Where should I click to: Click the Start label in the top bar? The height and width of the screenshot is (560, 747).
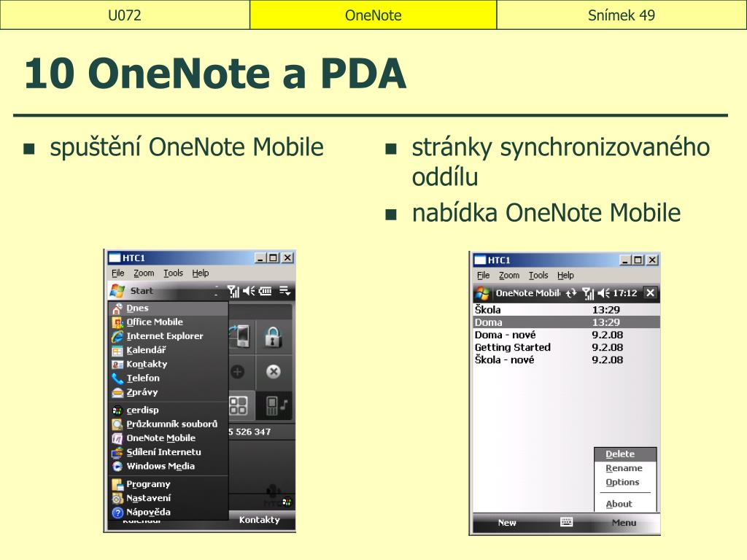tap(142, 290)
